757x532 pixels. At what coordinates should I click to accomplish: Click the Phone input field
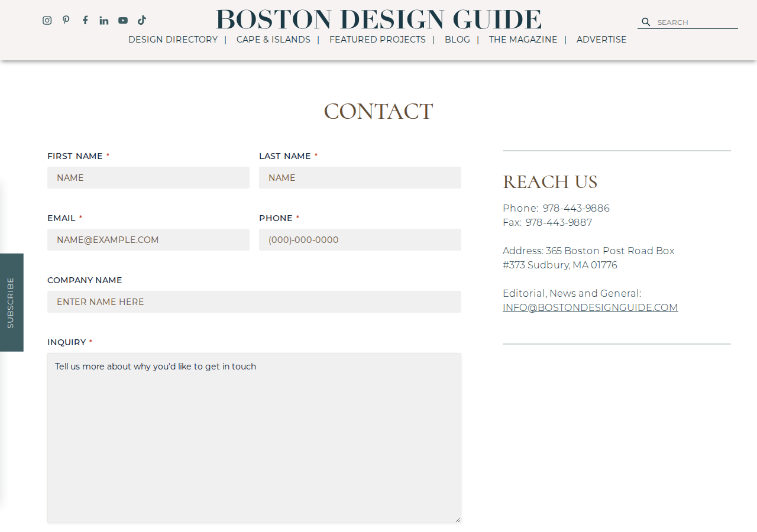click(360, 239)
